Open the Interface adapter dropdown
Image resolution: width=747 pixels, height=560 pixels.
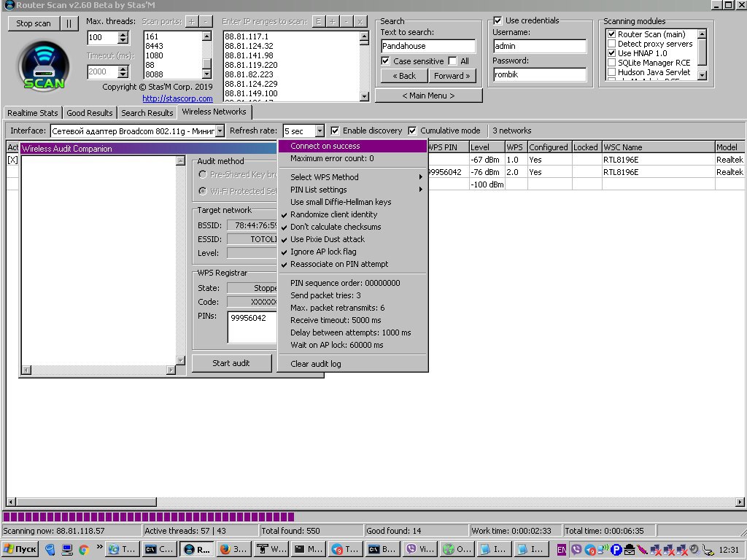(x=220, y=131)
